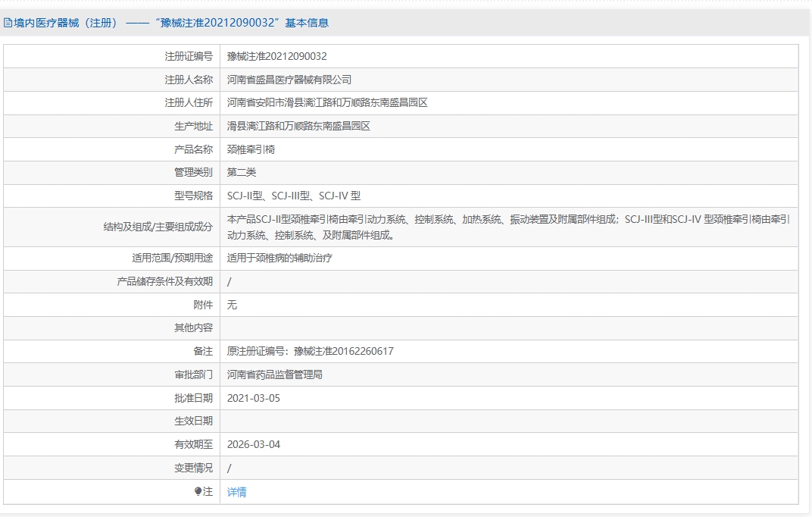This screenshot has height=517, width=812.
Task: Click attachment value 无
Action: pos(232,305)
